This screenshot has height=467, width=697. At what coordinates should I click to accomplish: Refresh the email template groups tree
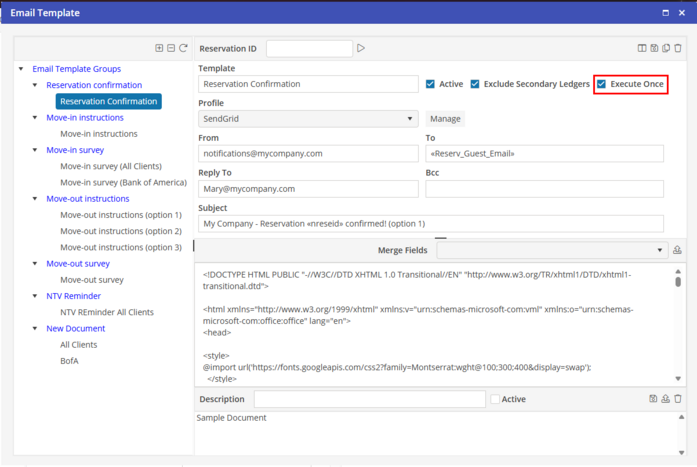(x=183, y=48)
